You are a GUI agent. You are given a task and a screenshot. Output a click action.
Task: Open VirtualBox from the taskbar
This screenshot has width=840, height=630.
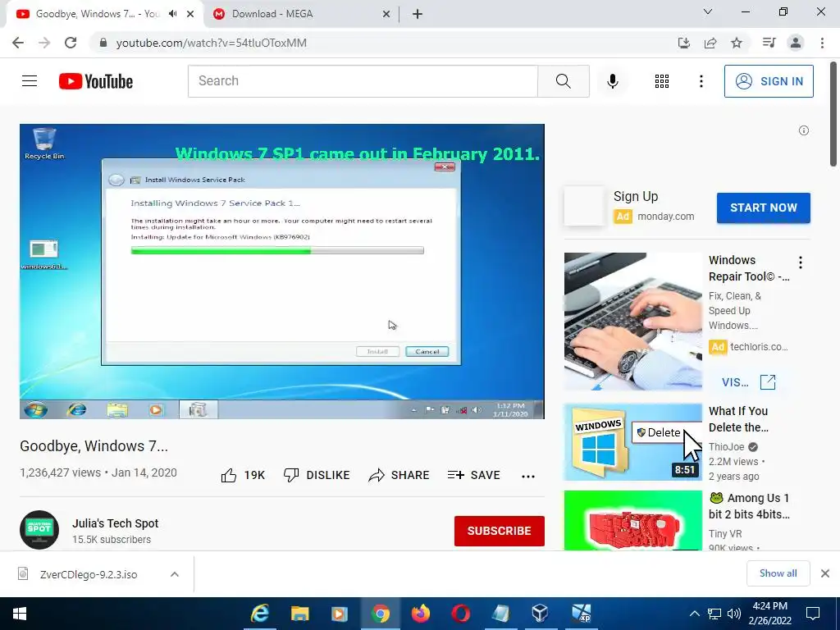(x=540, y=614)
